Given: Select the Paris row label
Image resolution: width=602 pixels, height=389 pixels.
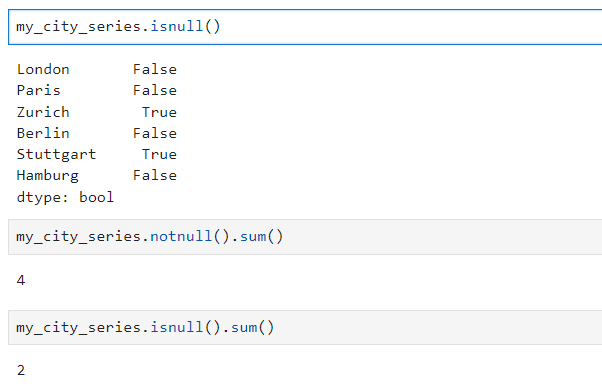Looking at the screenshot, I should (x=38, y=91).
